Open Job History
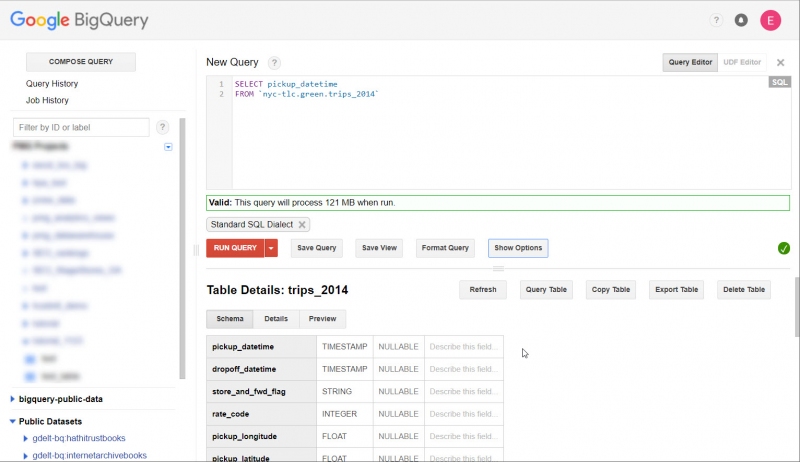 47,100
